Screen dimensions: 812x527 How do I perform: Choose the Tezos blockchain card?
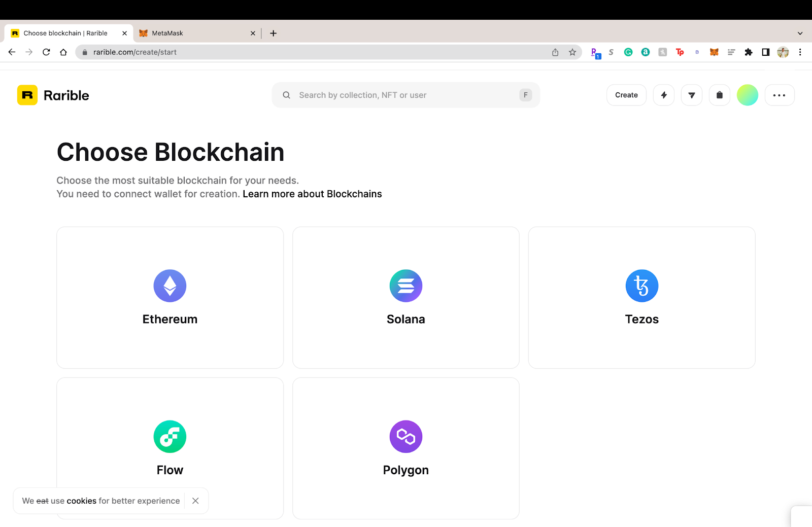pyautogui.click(x=642, y=298)
